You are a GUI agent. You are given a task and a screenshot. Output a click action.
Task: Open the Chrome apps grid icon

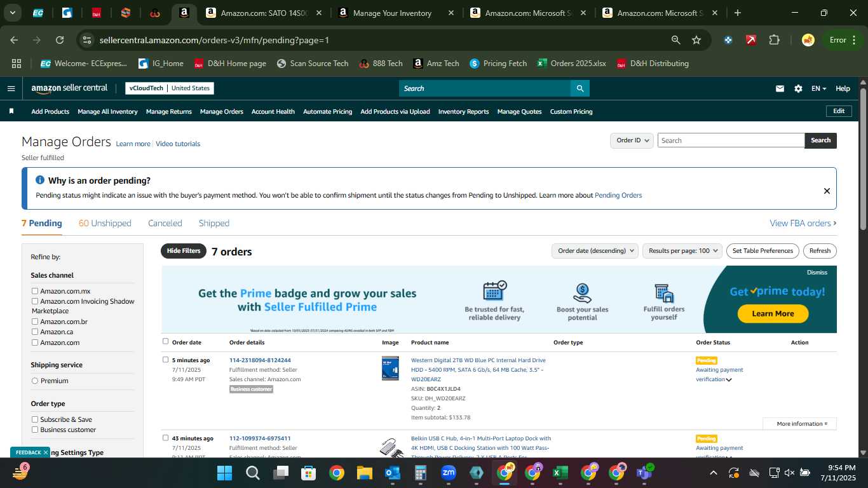click(17, 64)
